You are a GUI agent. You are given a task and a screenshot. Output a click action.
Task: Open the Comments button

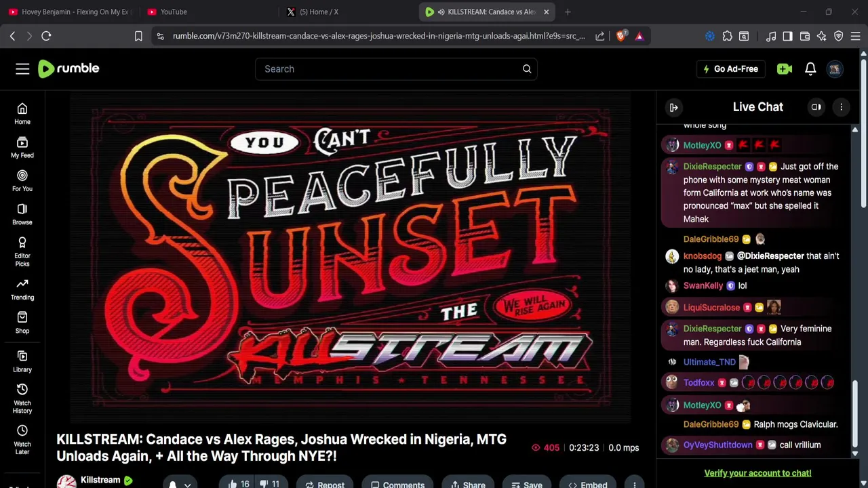(397, 484)
